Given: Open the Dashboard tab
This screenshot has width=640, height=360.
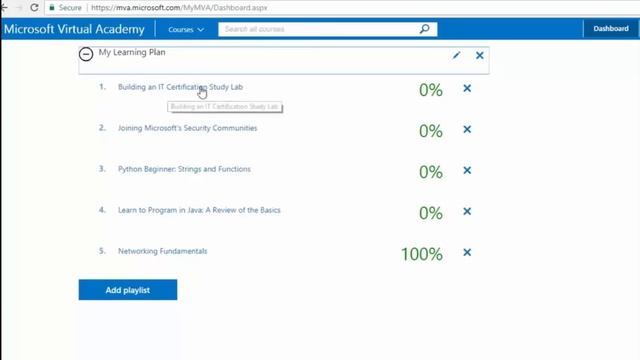Looking at the screenshot, I should [611, 29].
